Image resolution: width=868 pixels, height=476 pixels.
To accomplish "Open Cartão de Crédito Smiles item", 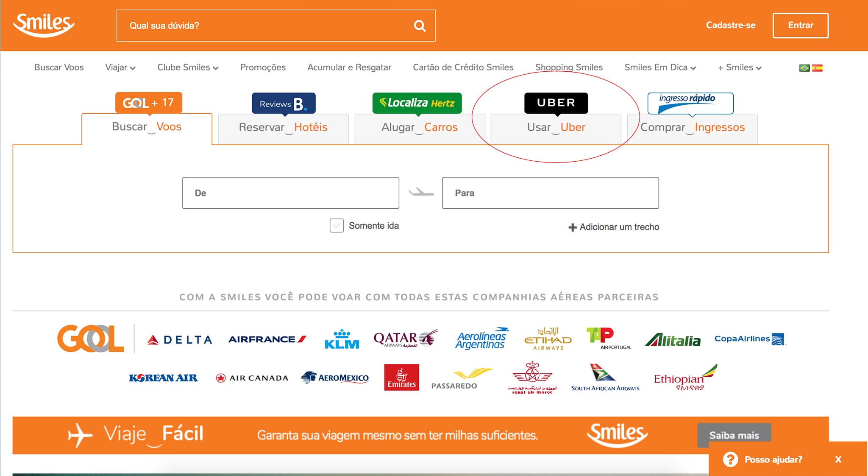I will pyautogui.click(x=463, y=67).
